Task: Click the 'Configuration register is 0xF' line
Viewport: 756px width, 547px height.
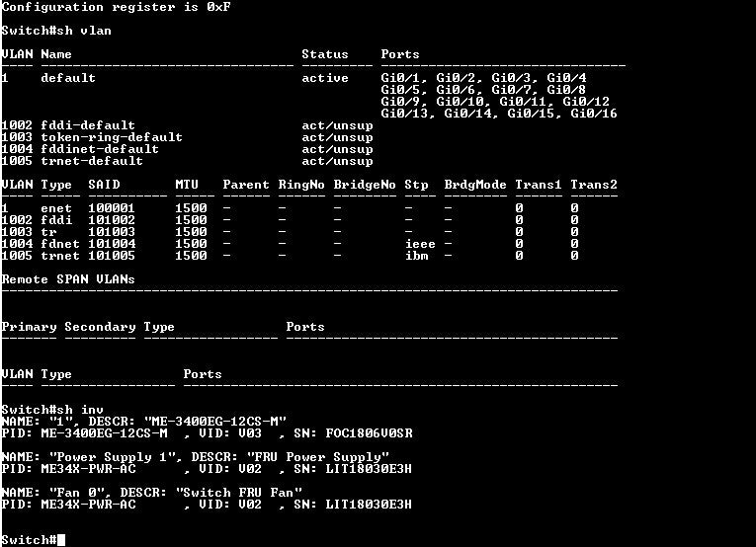Action: point(116,7)
